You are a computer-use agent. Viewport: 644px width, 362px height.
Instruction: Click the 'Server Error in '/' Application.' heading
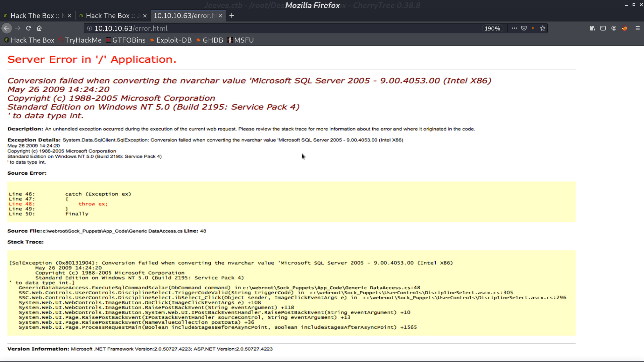tap(92, 60)
